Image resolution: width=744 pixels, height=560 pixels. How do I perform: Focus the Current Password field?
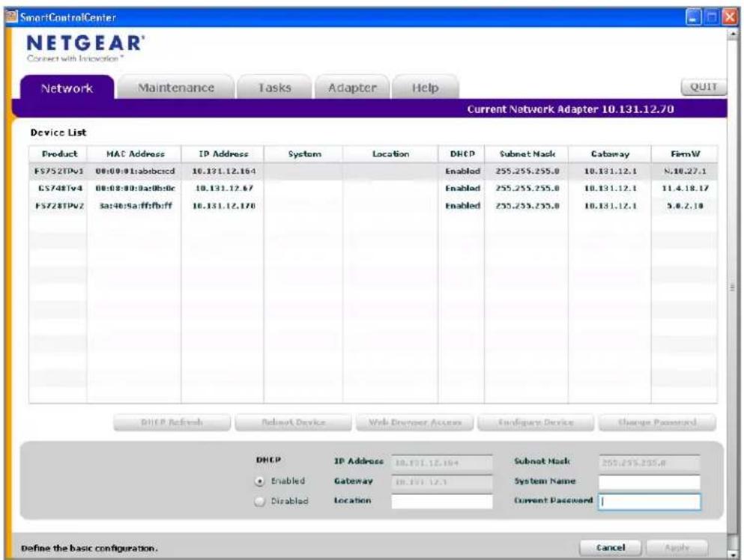pos(649,501)
